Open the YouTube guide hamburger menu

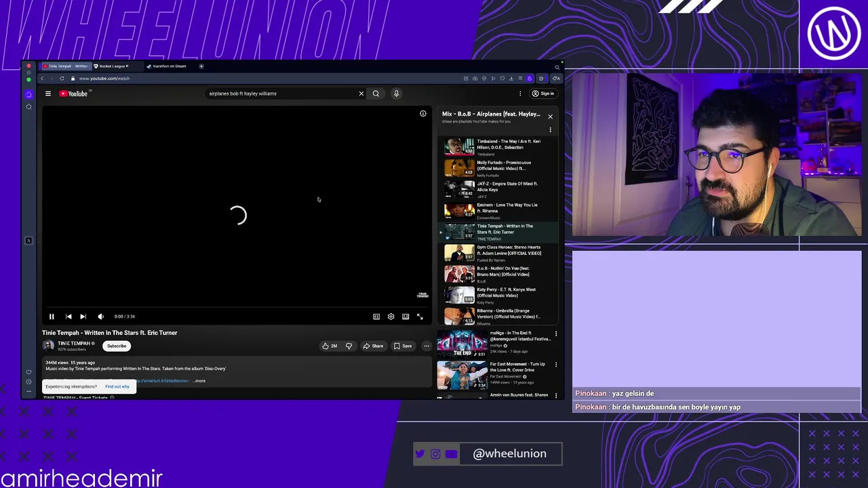pyautogui.click(x=48, y=94)
